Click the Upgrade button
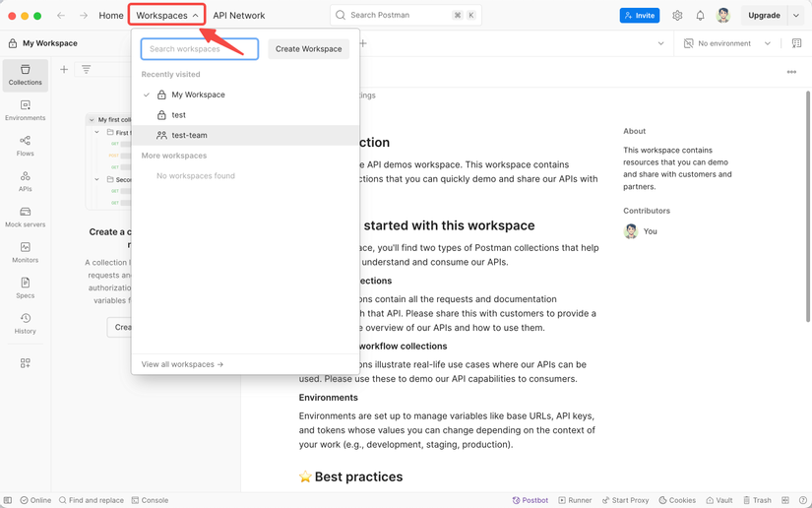 [764, 16]
